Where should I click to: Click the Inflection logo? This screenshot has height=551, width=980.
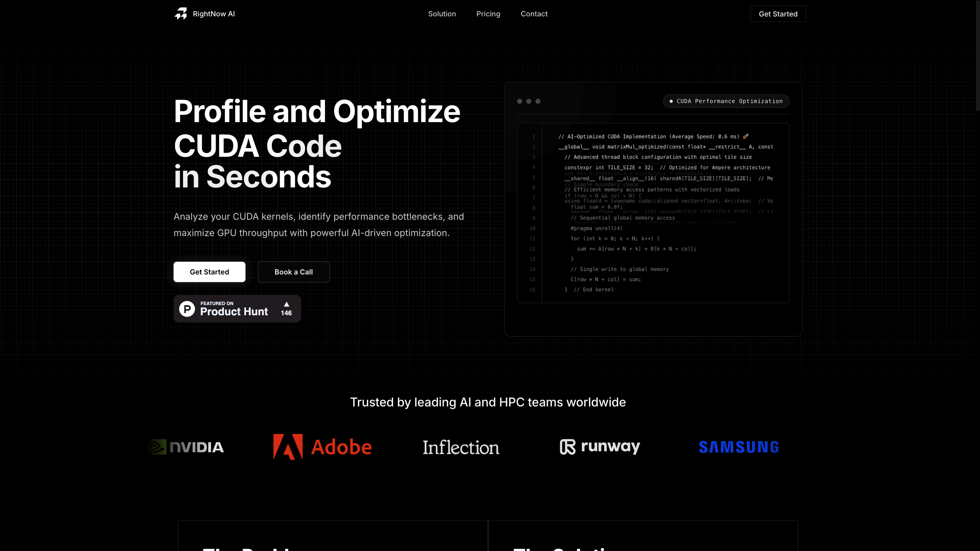click(x=461, y=448)
